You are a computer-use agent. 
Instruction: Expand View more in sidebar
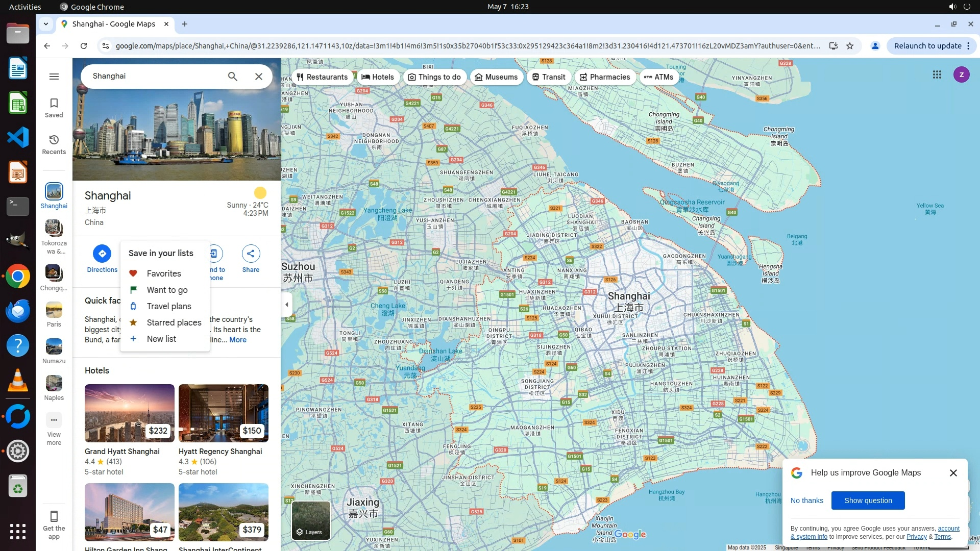pos(54,429)
